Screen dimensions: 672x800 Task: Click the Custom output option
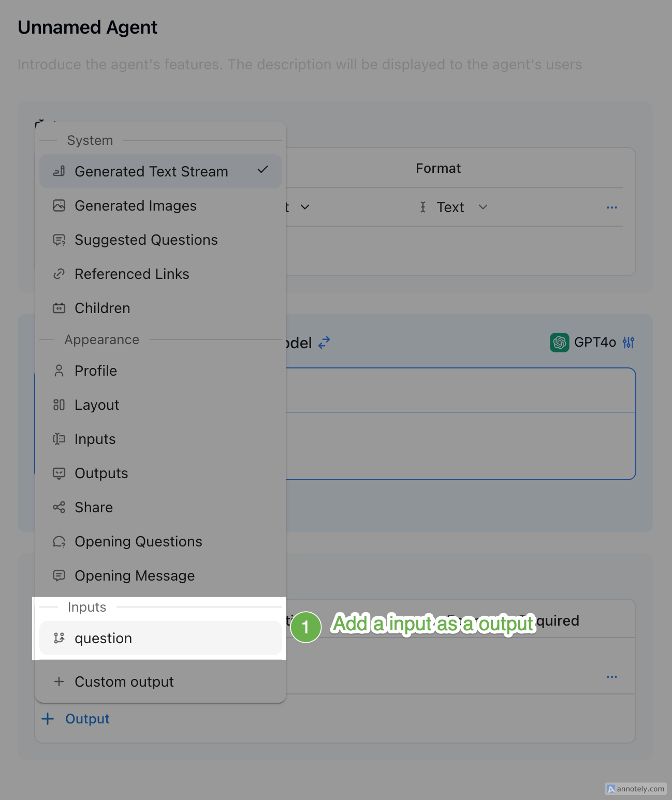[124, 682]
